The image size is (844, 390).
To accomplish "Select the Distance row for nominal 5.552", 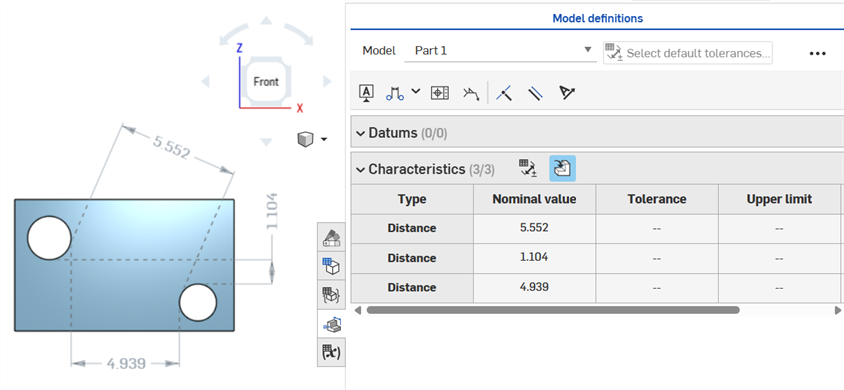I will (x=412, y=228).
